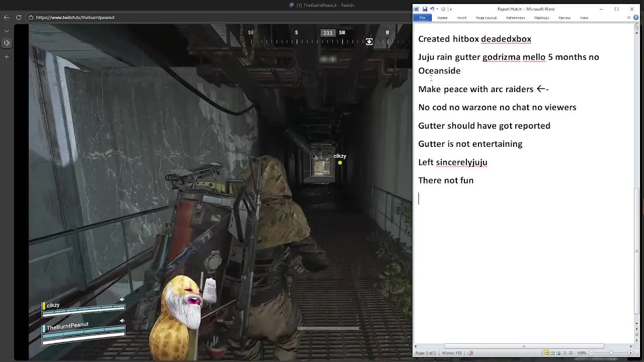Screen dimensions: 644x362
Task: Open Word Help via the question mark icon
Action: point(636,18)
